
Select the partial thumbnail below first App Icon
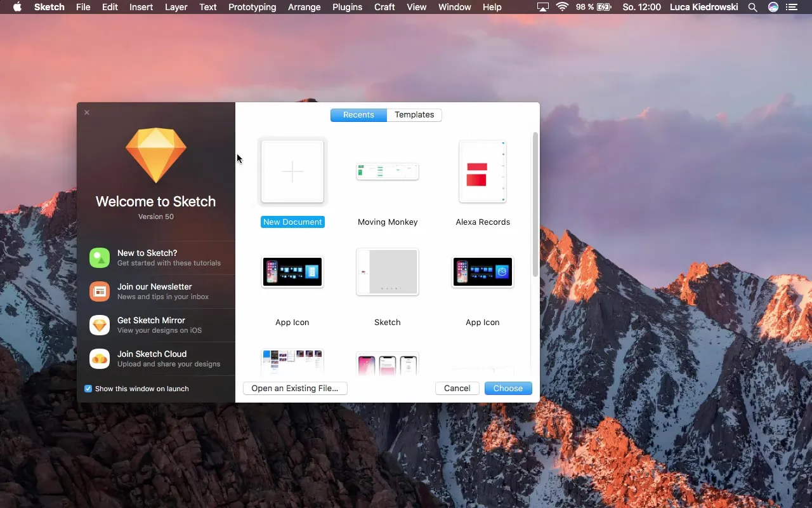coord(292,362)
